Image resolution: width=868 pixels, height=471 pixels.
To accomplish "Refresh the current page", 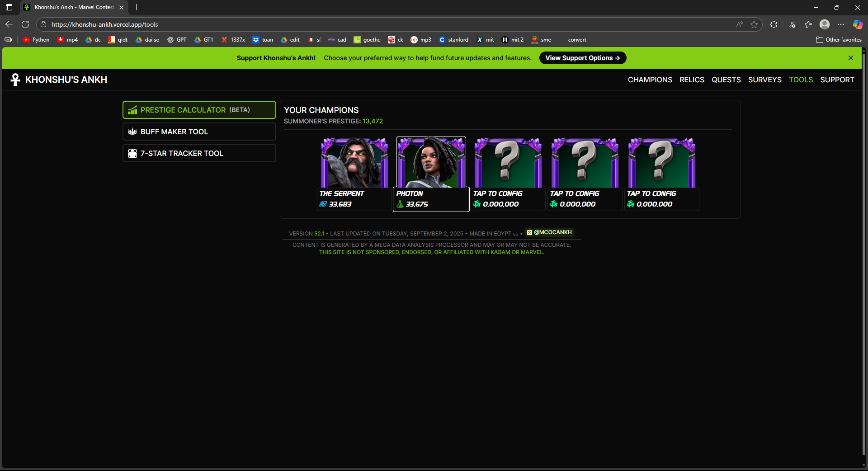I will [x=25, y=24].
